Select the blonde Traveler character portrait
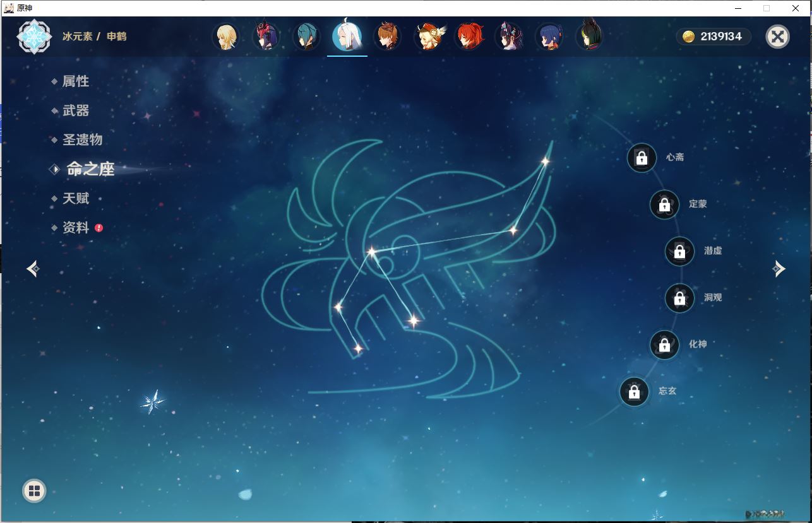812x523 pixels. pyautogui.click(x=225, y=37)
